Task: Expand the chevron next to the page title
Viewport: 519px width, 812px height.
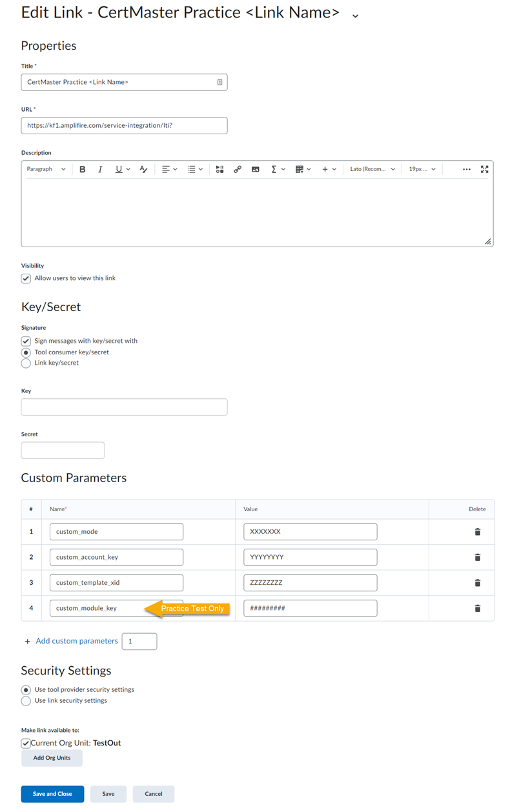Action: [x=354, y=14]
